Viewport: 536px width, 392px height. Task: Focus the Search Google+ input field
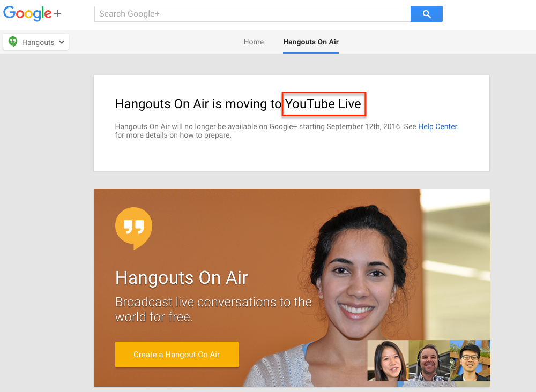point(252,14)
